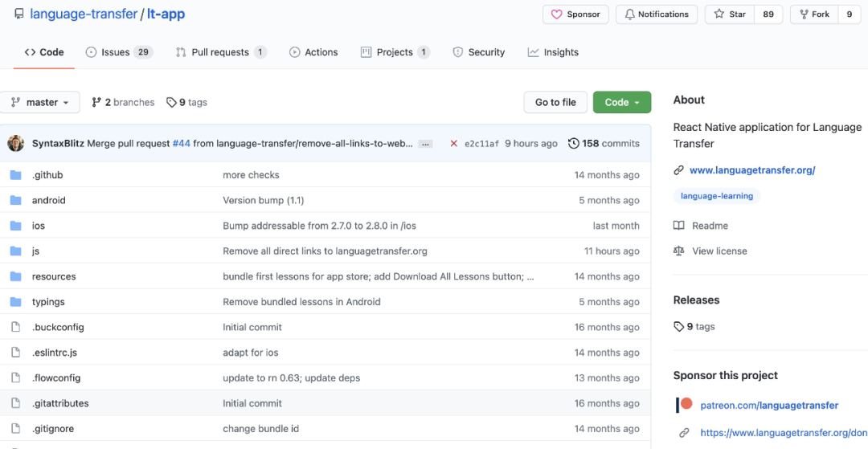This screenshot has width=868, height=449.
Task: Click the Sponsor heart button
Action: (x=575, y=14)
